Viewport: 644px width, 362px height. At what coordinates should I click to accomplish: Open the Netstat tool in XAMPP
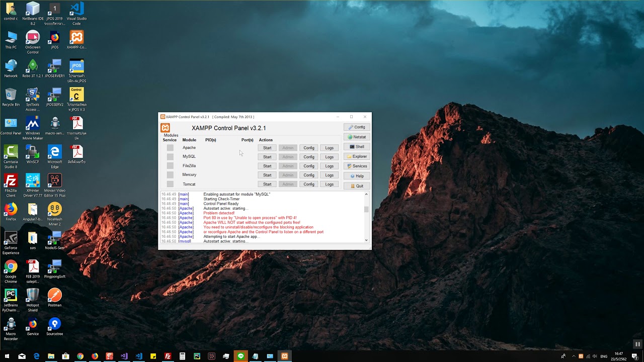(x=357, y=137)
